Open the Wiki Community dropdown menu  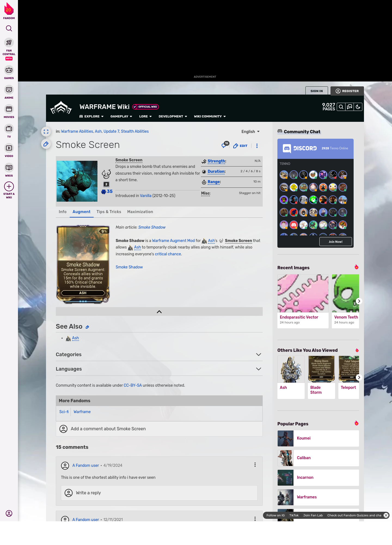point(210,116)
